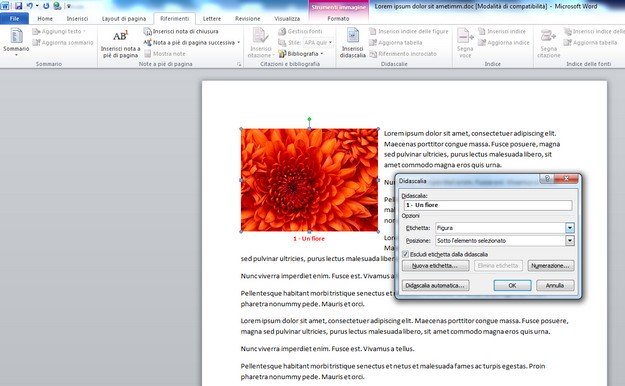Open the Etichetta dropdown showing Figura

570,228
